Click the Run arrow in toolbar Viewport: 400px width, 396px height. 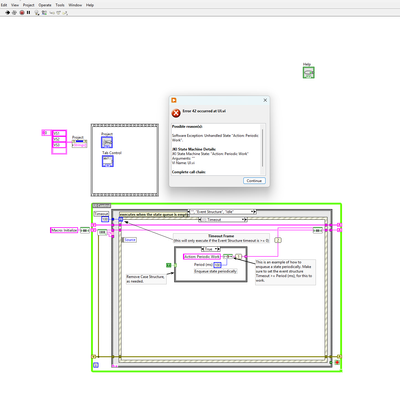pos(8,13)
